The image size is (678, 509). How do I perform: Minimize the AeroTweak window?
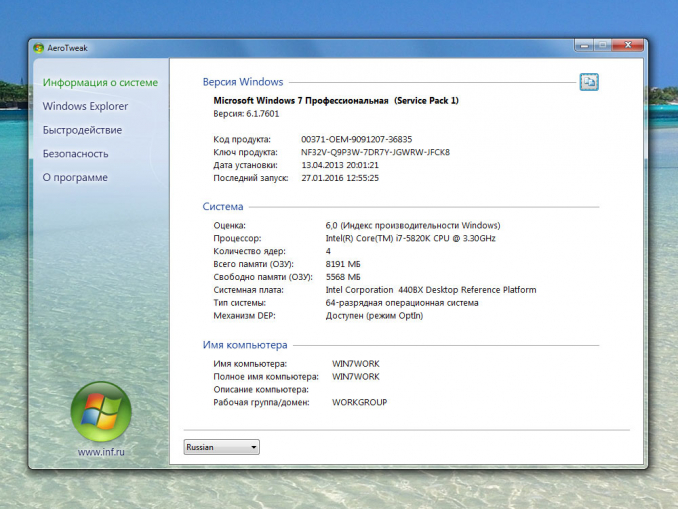(583, 46)
